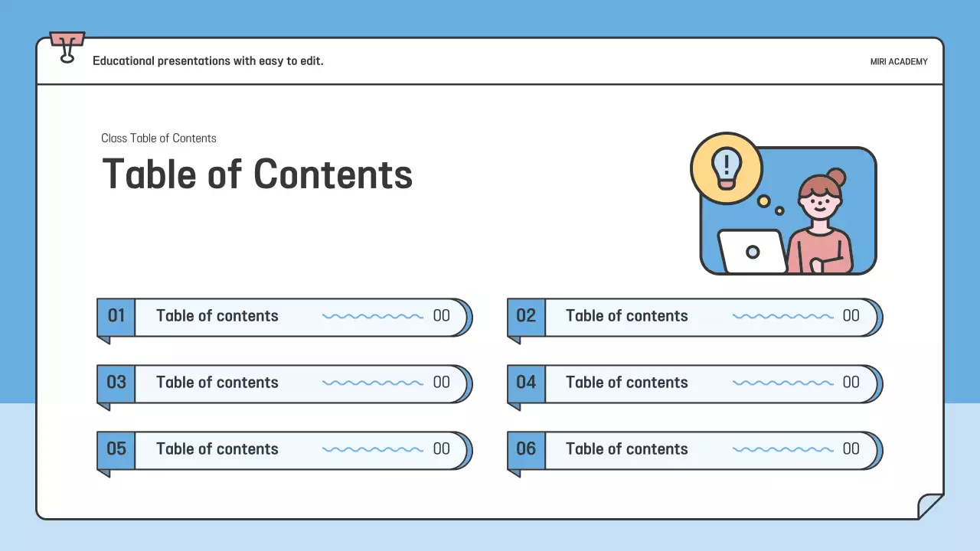Click the pink binder clip icon
Viewport: 980px width, 551px height.
pos(67,45)
